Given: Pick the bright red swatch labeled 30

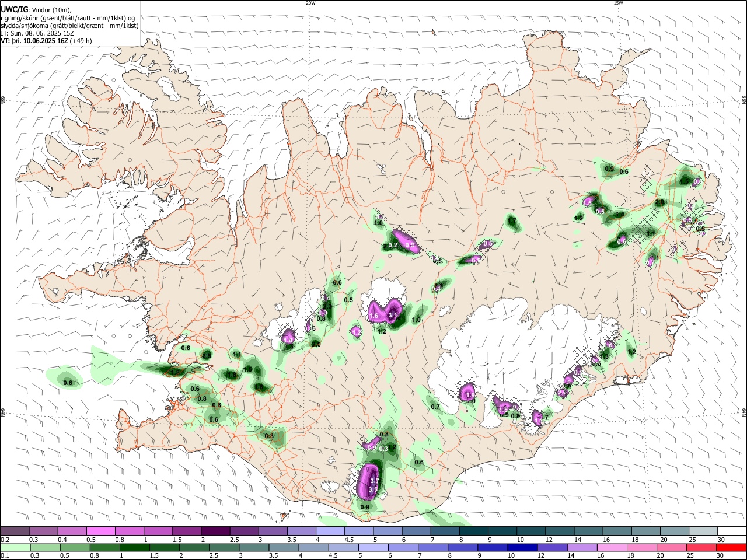Looking at the screenshot, I should click(x=732, y=547).
